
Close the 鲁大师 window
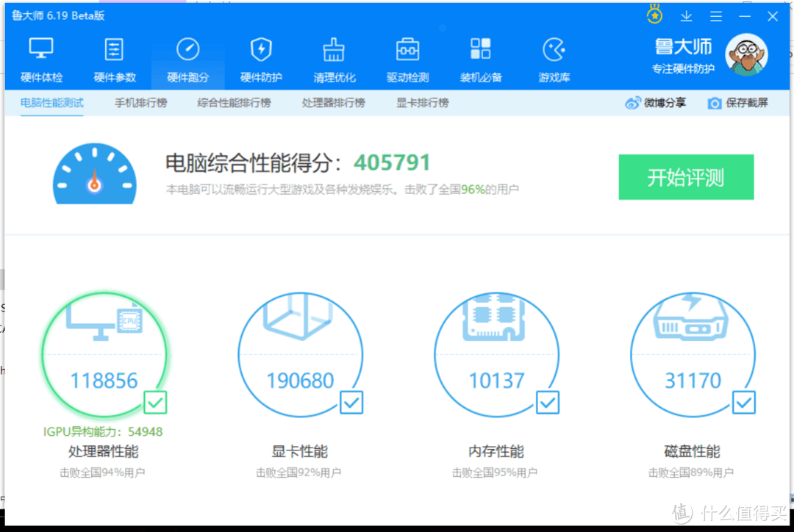click(773, 16)
